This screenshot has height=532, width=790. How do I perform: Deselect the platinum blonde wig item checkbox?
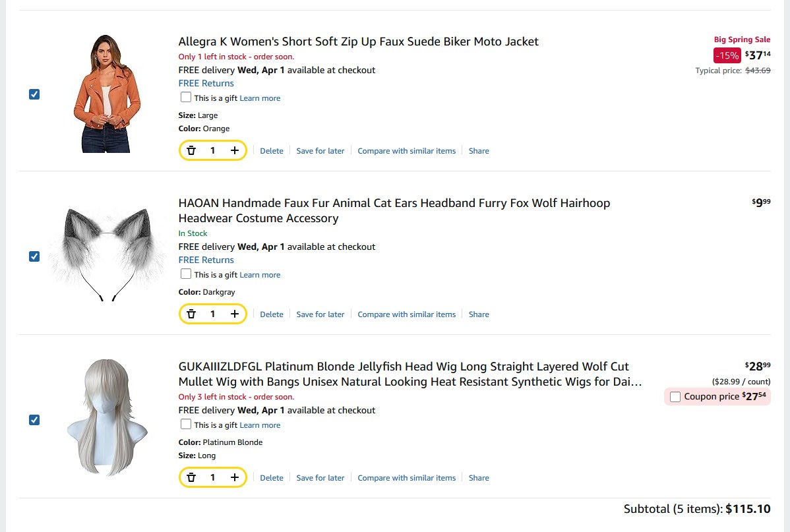34,420
